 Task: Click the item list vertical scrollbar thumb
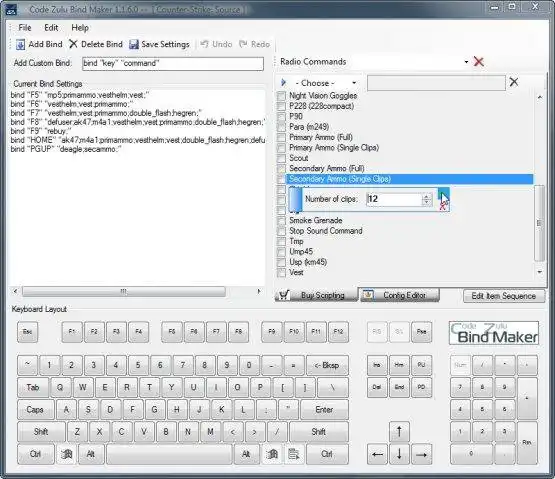pos(539,223)
